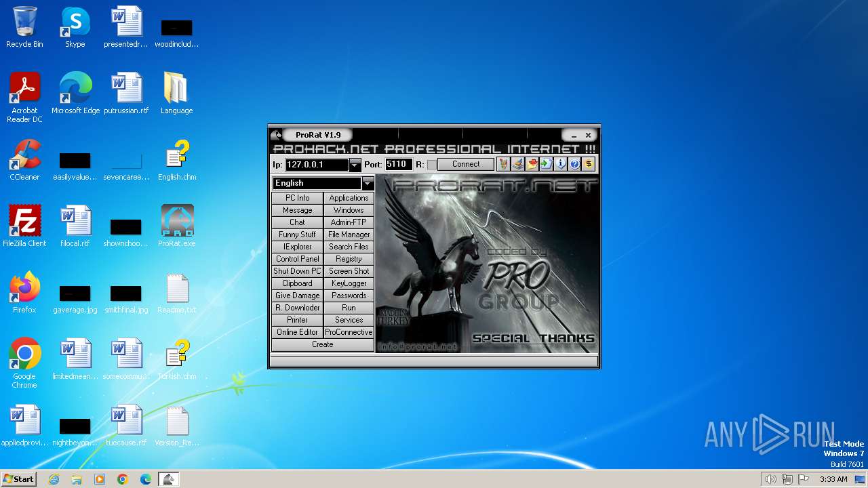Click the green-arrow page icon in ProRat toolbar
This screenshot has height=488, width=868.
pyautogui.click(x=546, y=164)
